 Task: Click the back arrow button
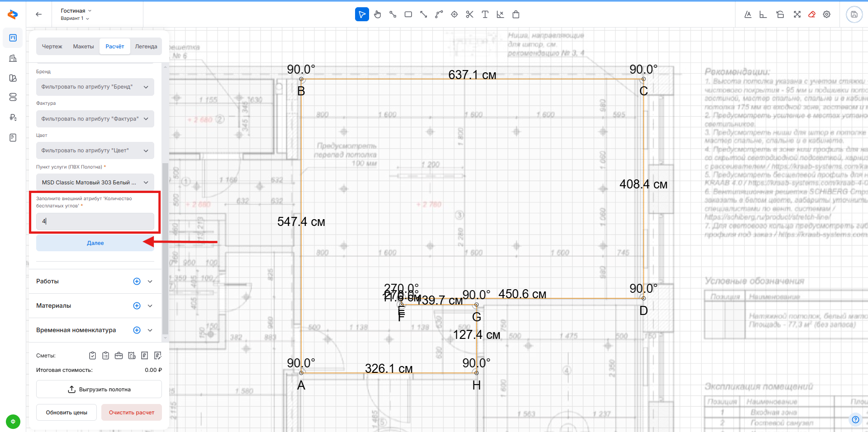39,14
